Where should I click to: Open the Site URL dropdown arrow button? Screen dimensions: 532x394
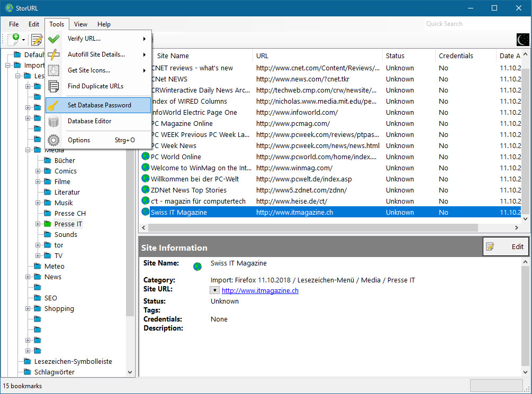(x=214, y=290)
